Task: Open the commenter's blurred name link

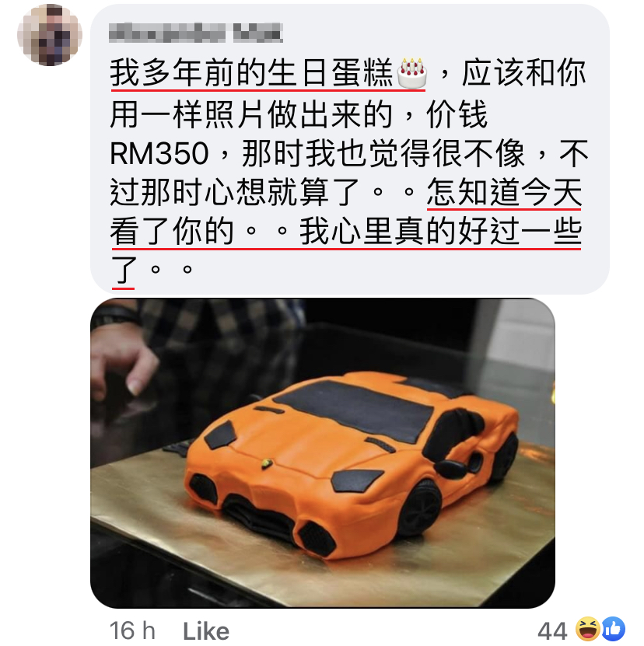Action: pyautogui.click(x=196, y=33)
